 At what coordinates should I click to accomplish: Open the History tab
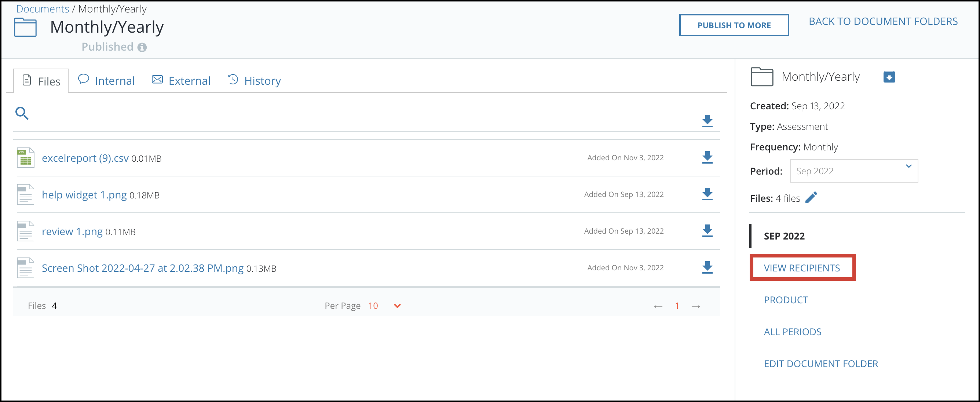pos(254,81)
